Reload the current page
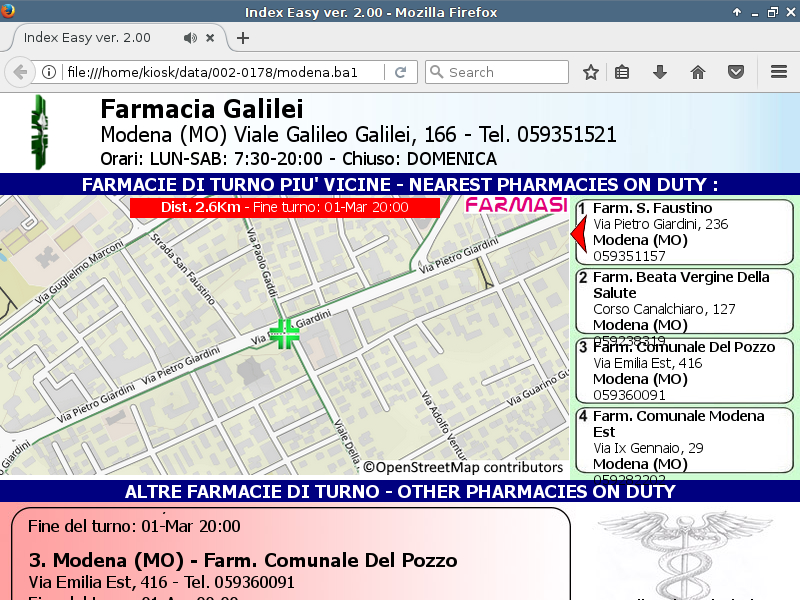The width and height of the screenshot is (800, 600). (400, 72)
